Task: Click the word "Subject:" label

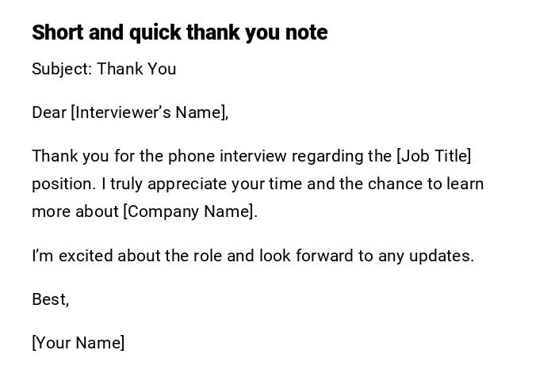Action: pos(62,70)
